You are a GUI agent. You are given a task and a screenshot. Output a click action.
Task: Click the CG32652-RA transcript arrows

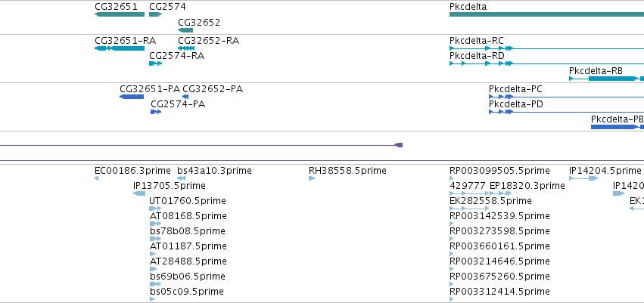click(x=186, y=48)
